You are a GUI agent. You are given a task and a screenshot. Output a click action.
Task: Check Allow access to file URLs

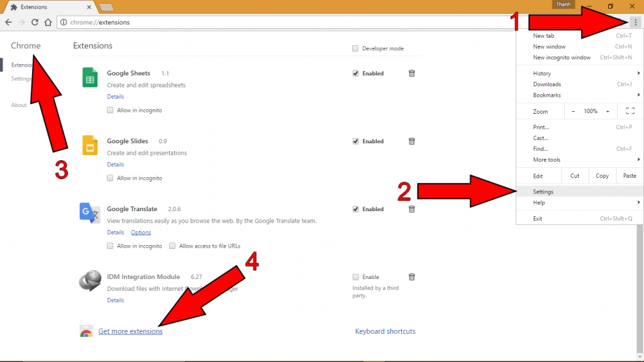click(x=172, y=246)
